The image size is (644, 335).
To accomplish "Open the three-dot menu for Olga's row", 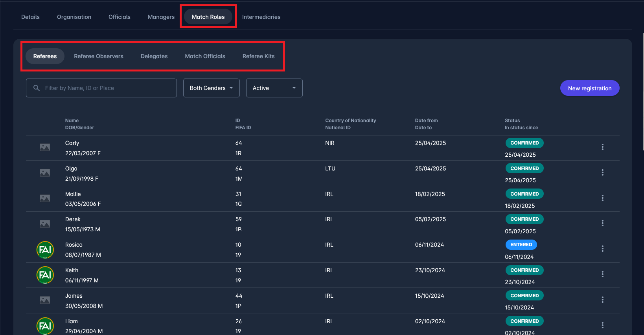I will click(602, 172).
